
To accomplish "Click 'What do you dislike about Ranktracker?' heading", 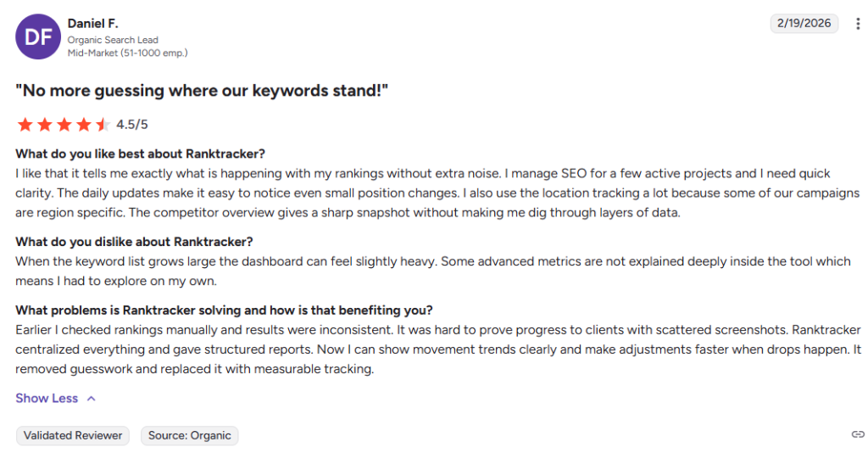I will coord(134,242).
